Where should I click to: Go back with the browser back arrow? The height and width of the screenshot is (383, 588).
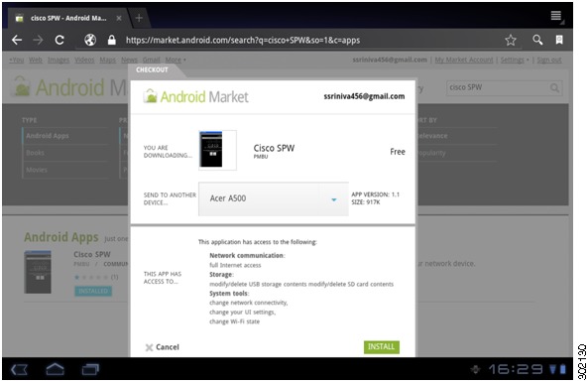tap(17, 40)
